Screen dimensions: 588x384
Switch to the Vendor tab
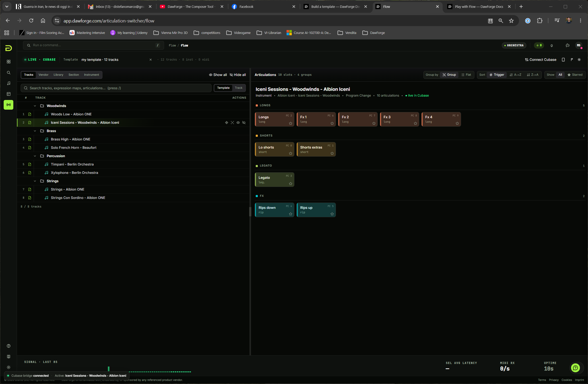43,75
